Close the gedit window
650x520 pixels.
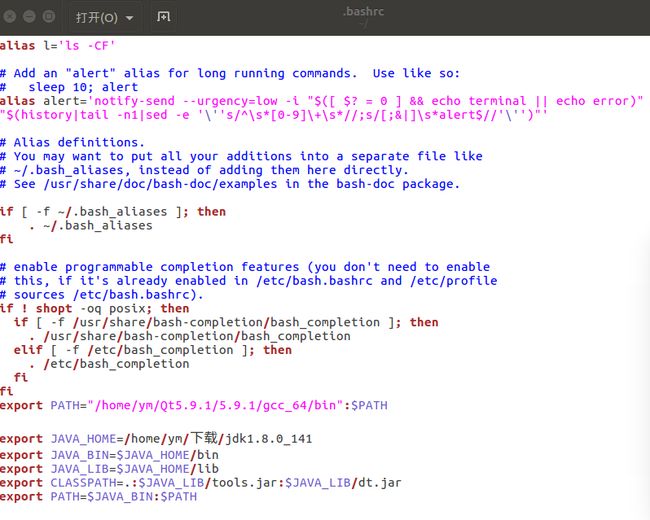9,17
